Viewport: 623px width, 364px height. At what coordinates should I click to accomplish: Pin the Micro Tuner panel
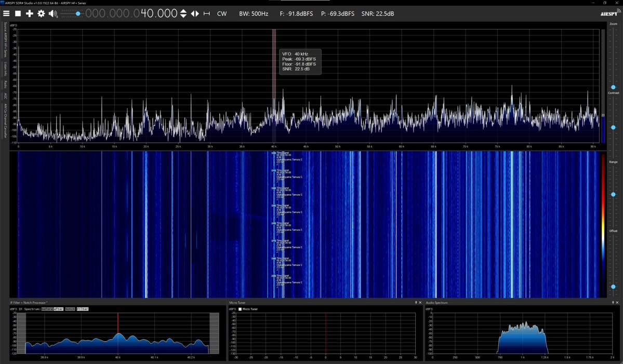416,303
